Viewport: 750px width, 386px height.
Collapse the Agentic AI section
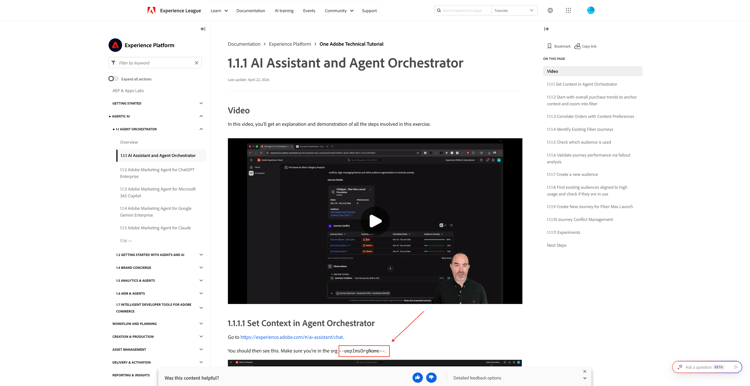click(x=201, y=116)
